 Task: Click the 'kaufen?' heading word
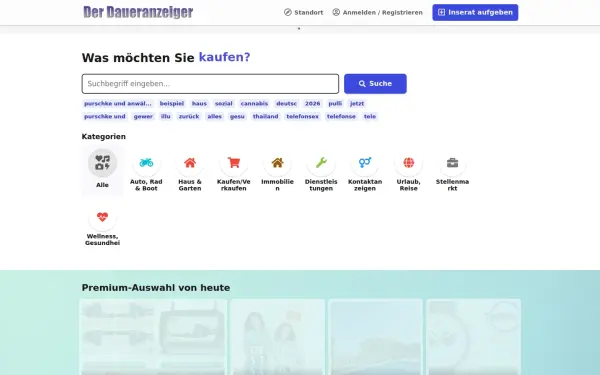(x=225, y=57)
